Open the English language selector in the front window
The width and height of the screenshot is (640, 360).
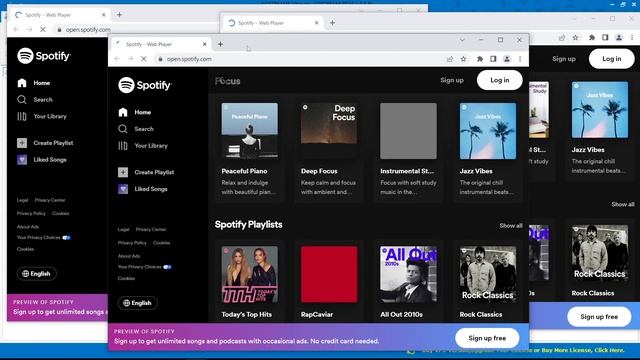138,303
